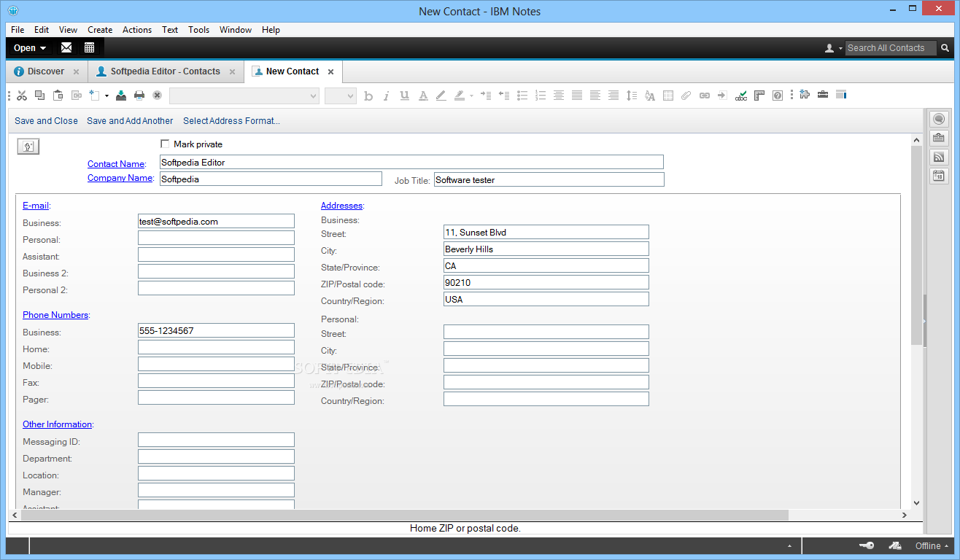Open the Feeds RSS sidebar icon
The width and height of the screenshot is (960, 560).
[939, 157]
